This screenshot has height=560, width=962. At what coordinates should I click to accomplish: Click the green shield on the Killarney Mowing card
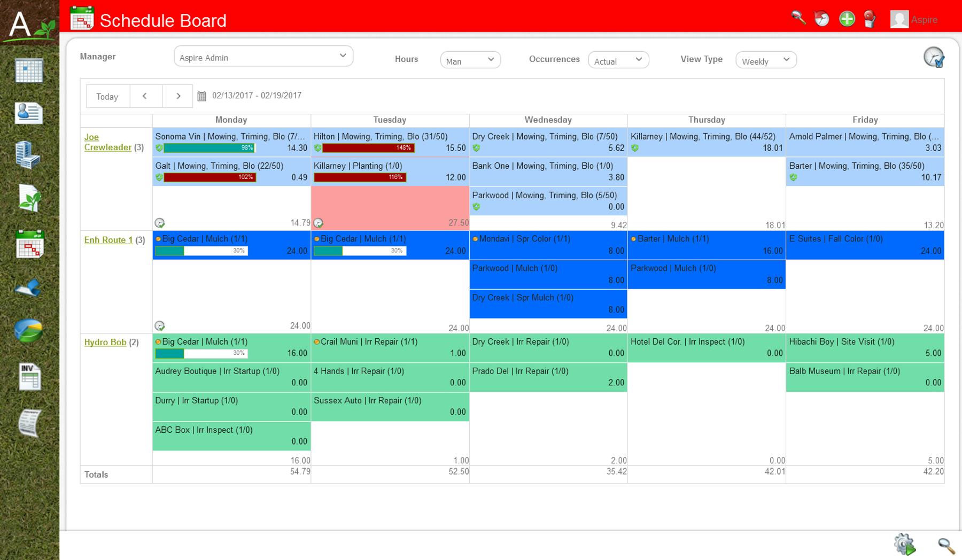pyautogui.click(x=635, y=148)
